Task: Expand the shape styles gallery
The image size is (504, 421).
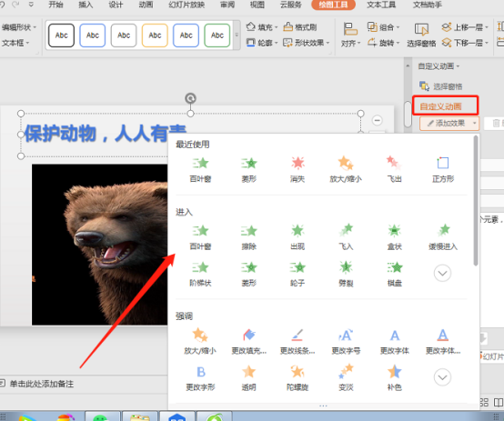Action: 237,35
